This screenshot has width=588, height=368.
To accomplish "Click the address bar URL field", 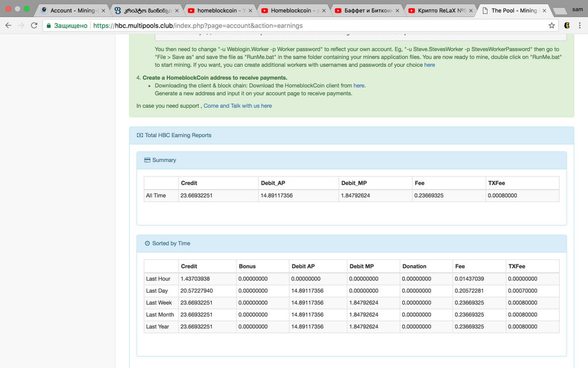I will coord(287,25).
